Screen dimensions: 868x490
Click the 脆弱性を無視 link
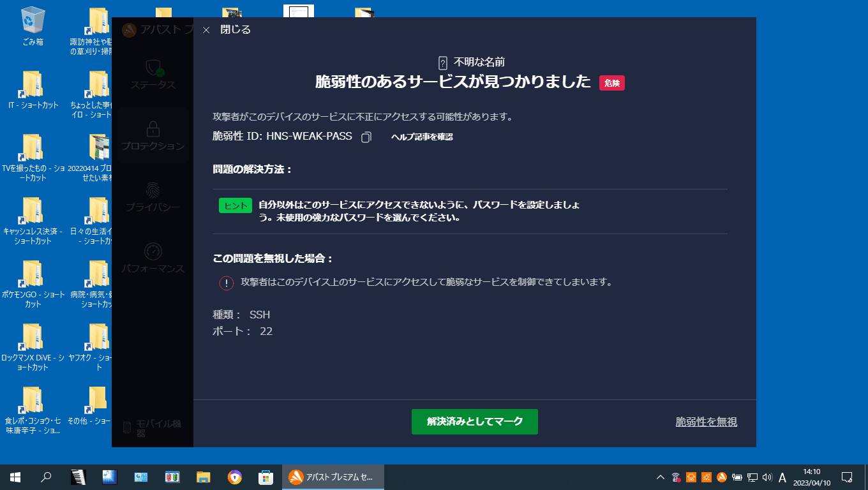click(707, 422)
